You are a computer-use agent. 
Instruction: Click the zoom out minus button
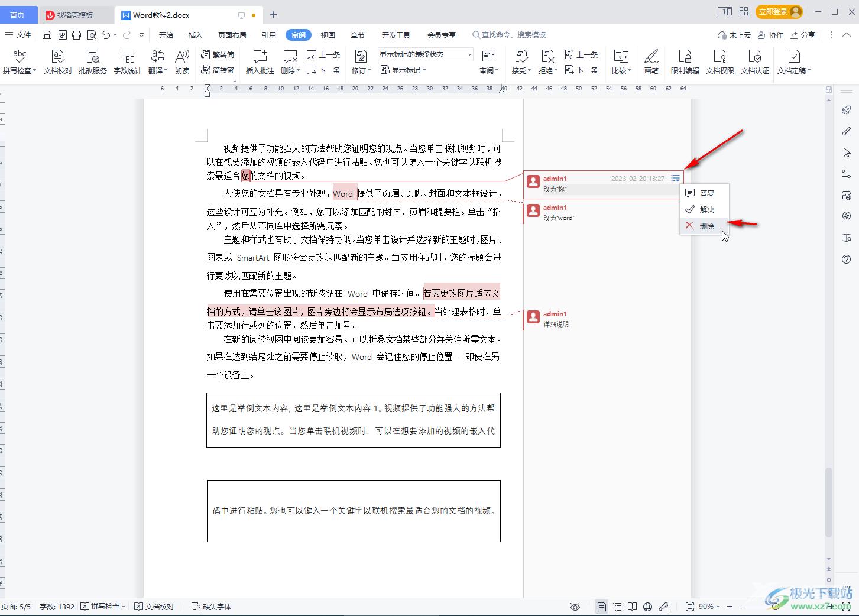tap(730, 607)
